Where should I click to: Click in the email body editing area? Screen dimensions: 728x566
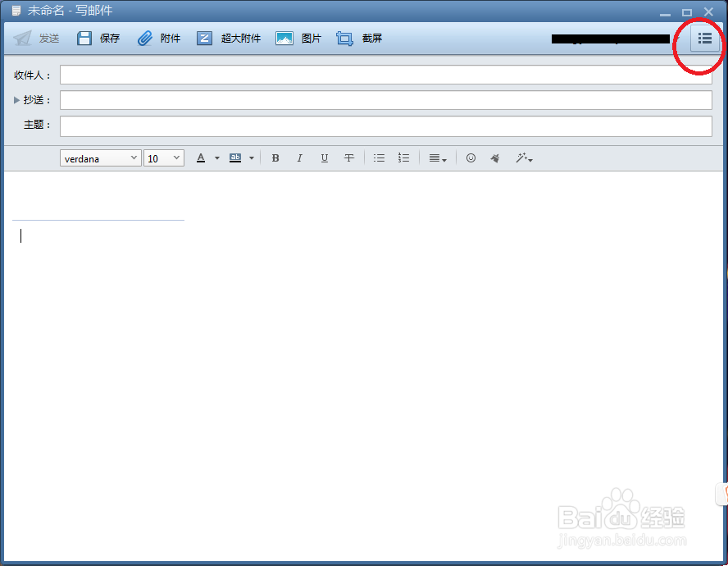point(364,365)
